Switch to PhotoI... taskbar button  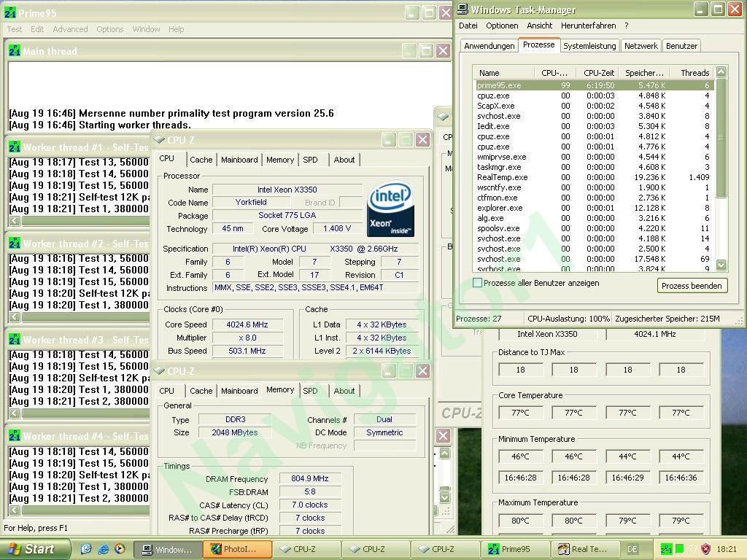[237, 549]
